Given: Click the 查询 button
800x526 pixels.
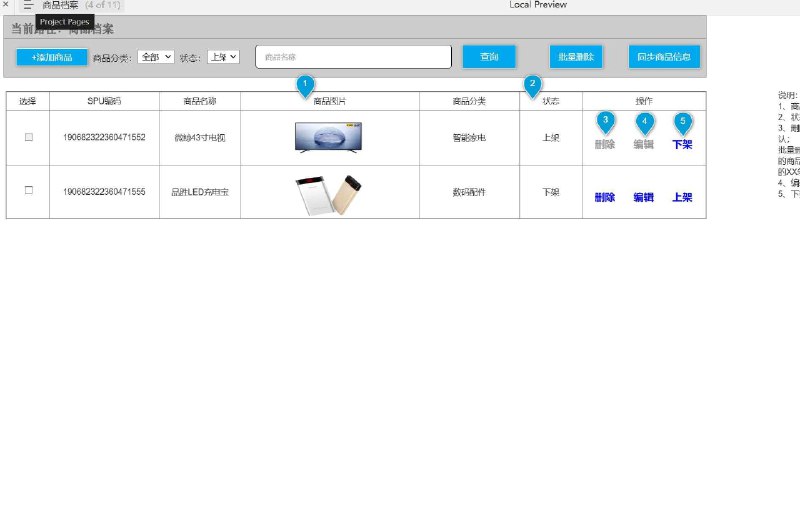Looking at the screenshot, I should pyautogui.click(x=489, y=57).
